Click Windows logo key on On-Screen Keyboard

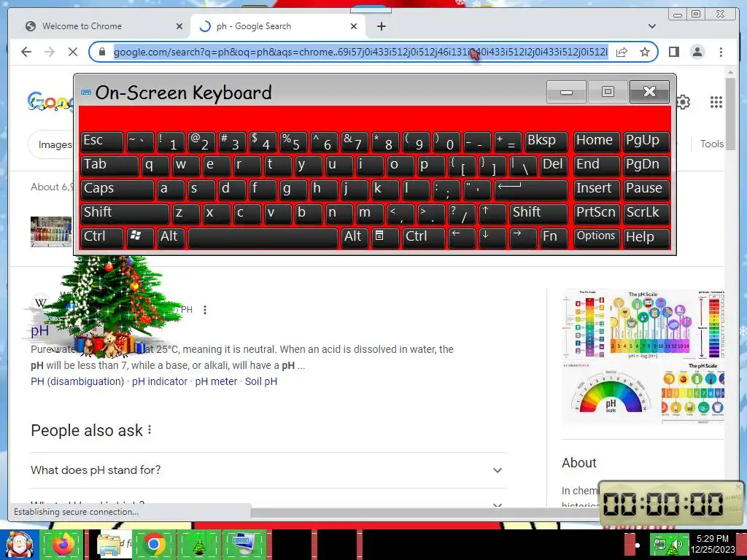[141, 237]
